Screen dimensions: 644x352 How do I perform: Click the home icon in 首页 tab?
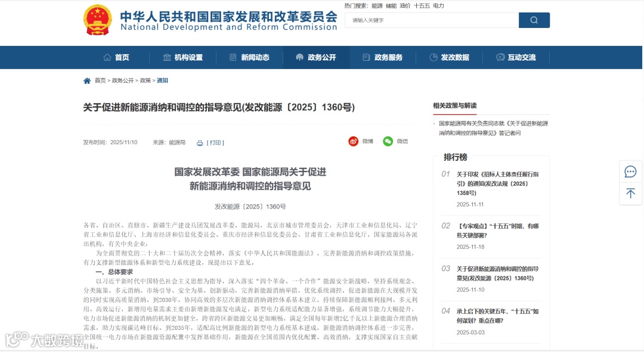pos(107,57)
